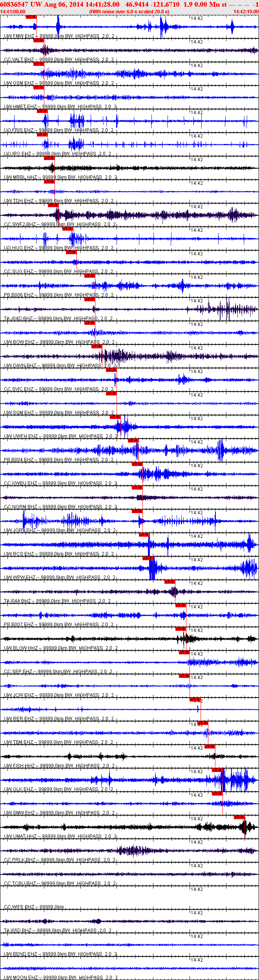Select the red pick marker on FISH trace

click(x=210, y=747)
